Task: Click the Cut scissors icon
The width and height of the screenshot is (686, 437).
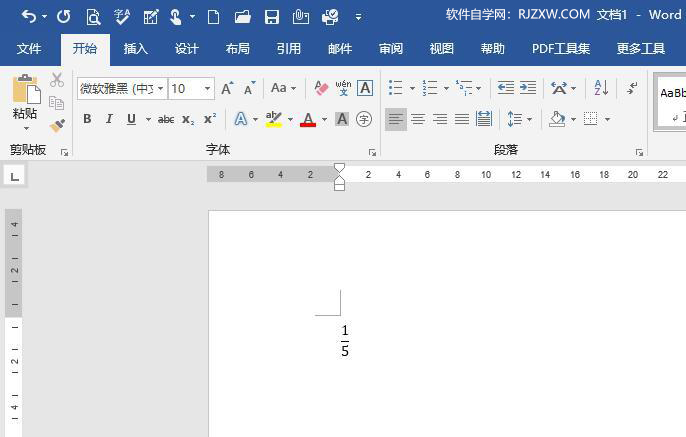Action: pyautogui.click(x=57, y=80)
